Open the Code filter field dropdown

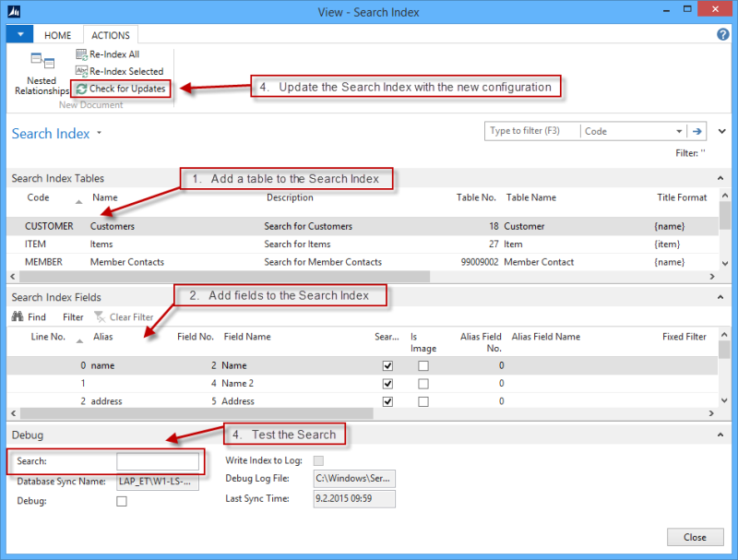pyautogui.click(x=679, y=131)
